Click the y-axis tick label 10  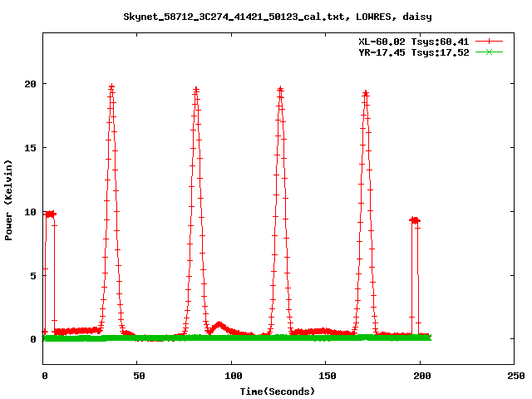[x=30, y=212]
